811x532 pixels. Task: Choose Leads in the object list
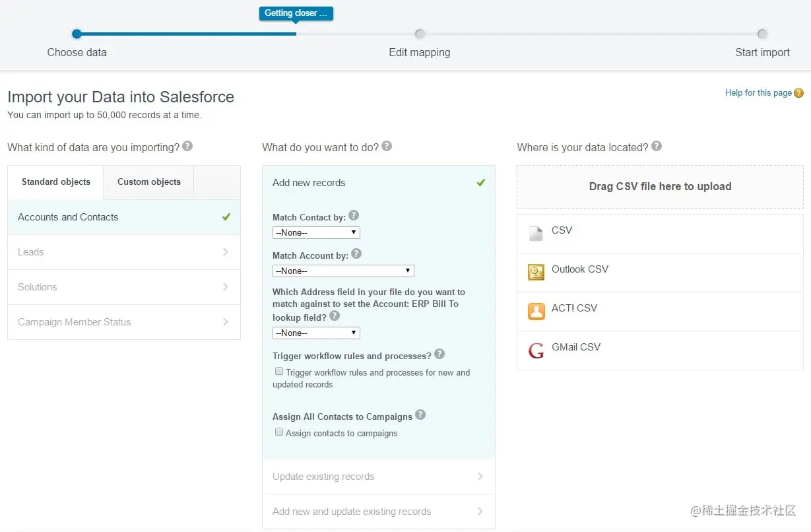[124, 252]
